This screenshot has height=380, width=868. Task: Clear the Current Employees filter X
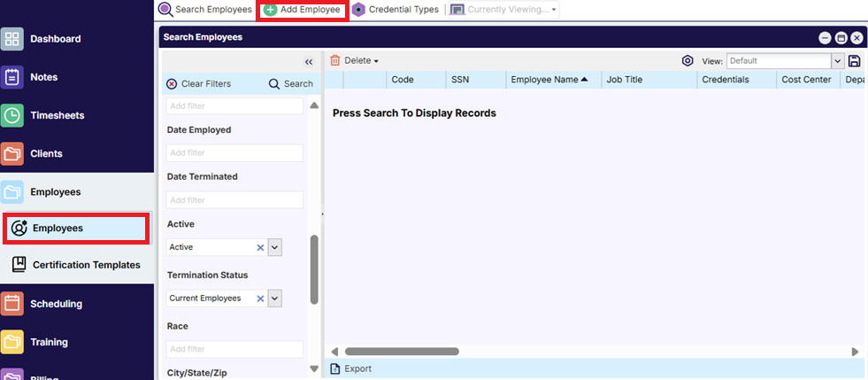pos(260,299)
